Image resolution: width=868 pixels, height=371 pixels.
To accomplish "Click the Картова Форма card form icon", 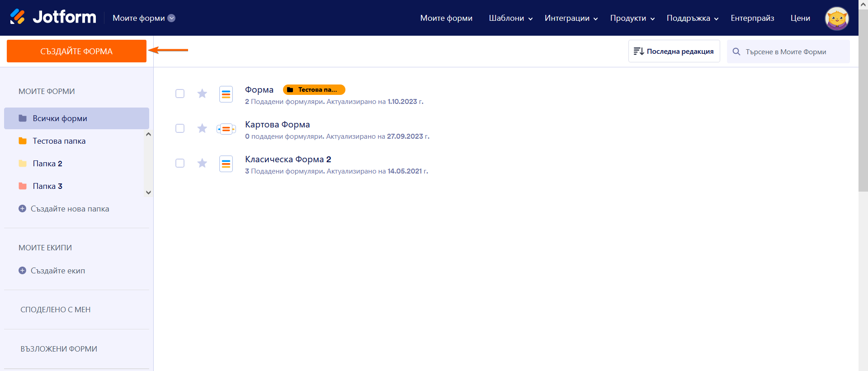I will tap(226, 129).
